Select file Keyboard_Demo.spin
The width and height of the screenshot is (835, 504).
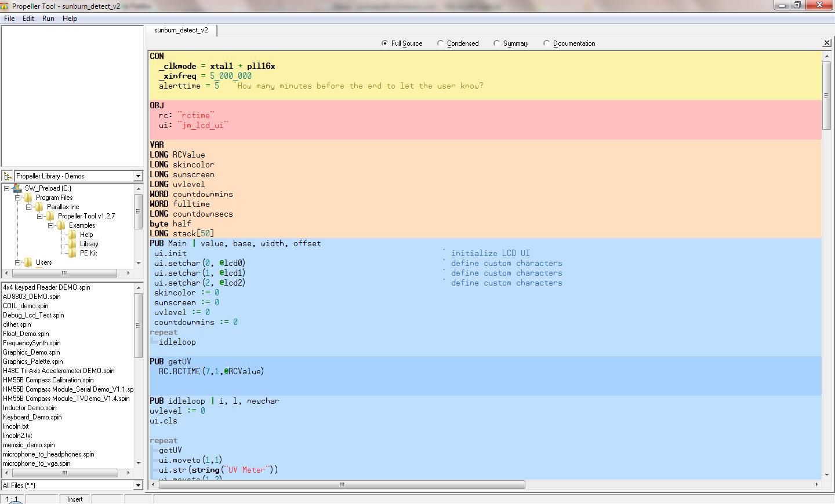(32, 417)
